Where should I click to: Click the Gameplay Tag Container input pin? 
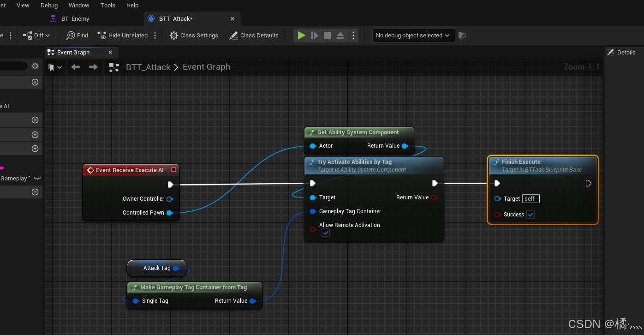click(x=313, y=211)
